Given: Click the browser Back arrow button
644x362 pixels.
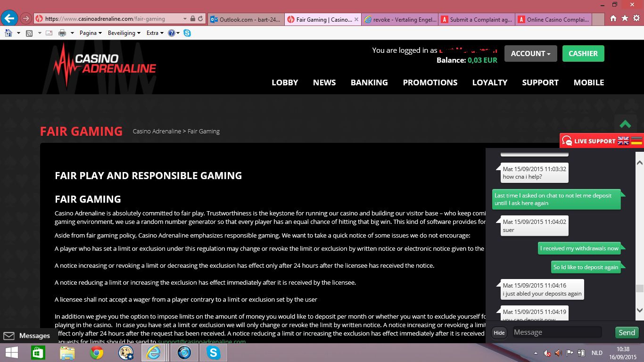Looking at the screenshot, I should coord(9,19).
